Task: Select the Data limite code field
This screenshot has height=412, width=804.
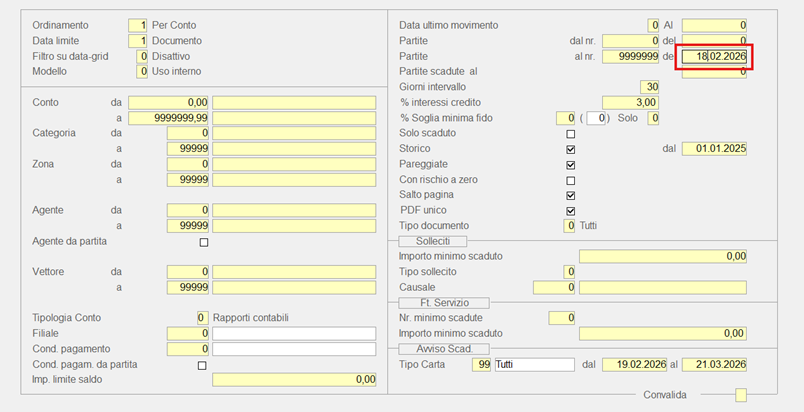Action: point(138,40)
